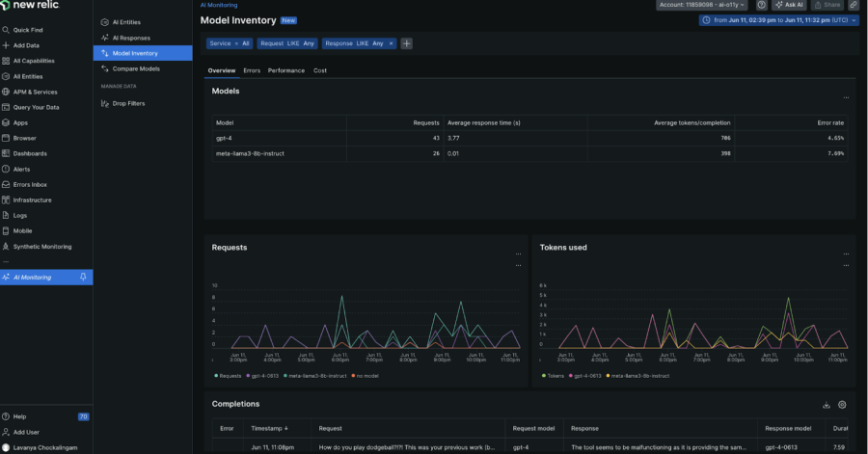The height and width of the screenshot is (454, 868).
Task: Switch to the Performance tab
Action: (x=286, y=70)
